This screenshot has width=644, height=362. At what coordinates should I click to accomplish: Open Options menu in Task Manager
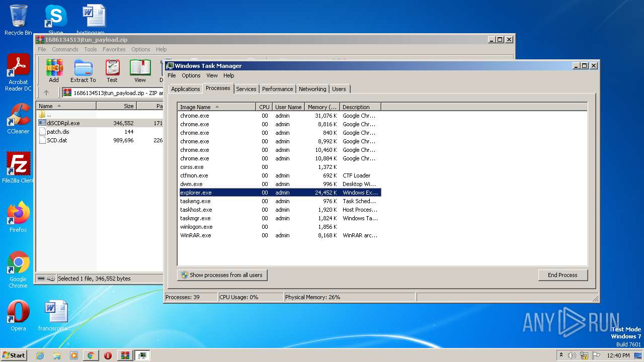coord(191,75)
